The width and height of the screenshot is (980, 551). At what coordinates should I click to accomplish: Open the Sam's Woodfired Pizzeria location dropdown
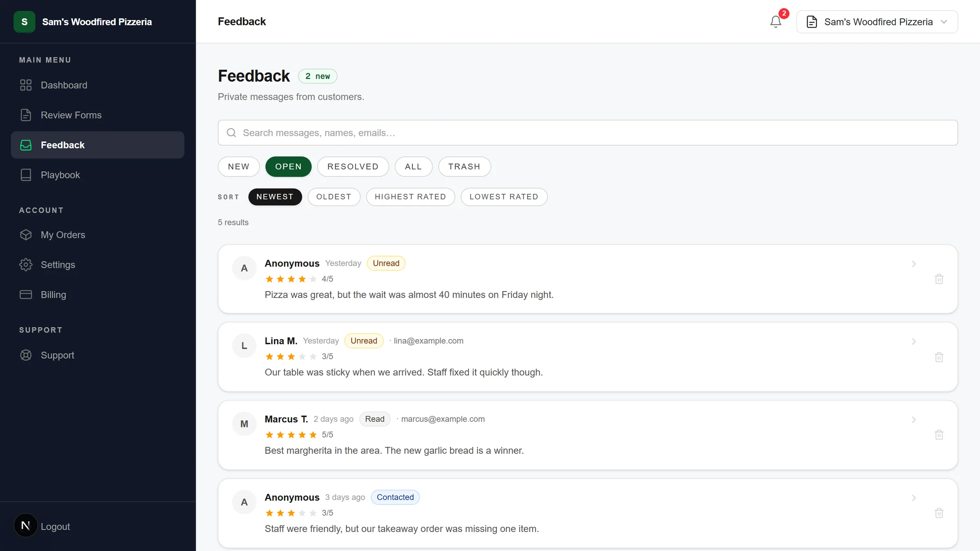pos(877,22)
